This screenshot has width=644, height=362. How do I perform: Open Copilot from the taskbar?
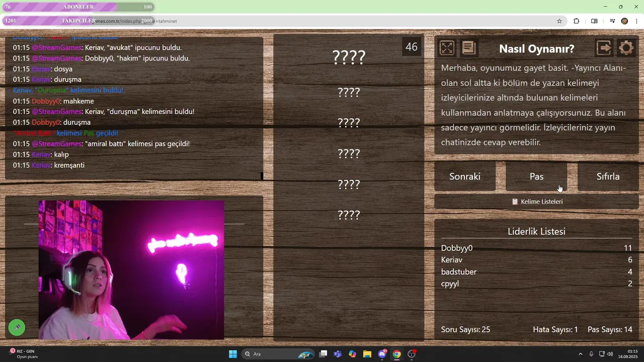(x=352, y=354)
